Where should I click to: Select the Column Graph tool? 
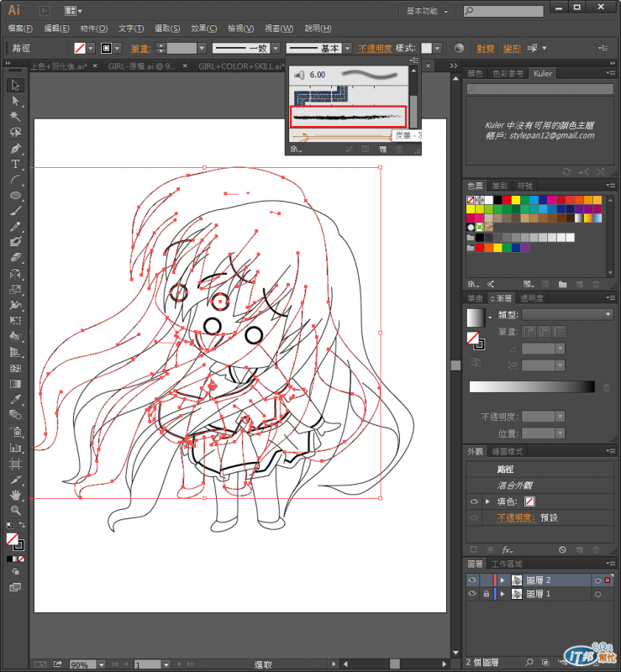click(x=15, y=448)
